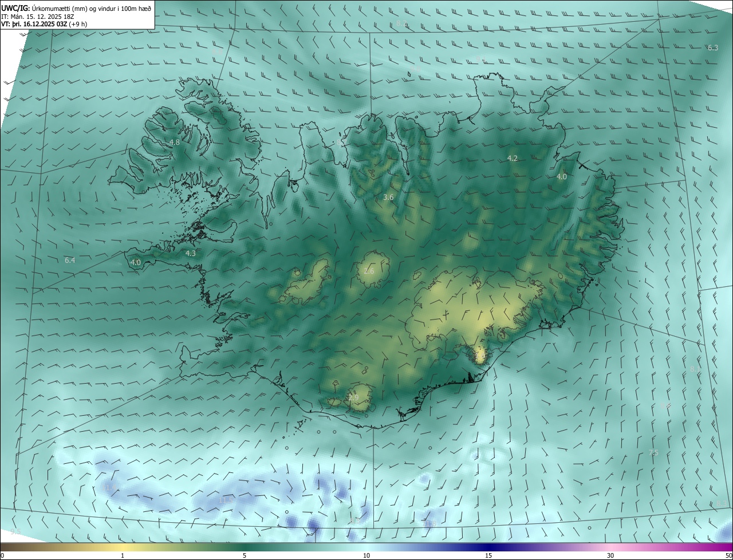This screenshot has height=560, width=733.
Task: Click the 4.3 value label on the western peninsula
Action: [191, 253]
